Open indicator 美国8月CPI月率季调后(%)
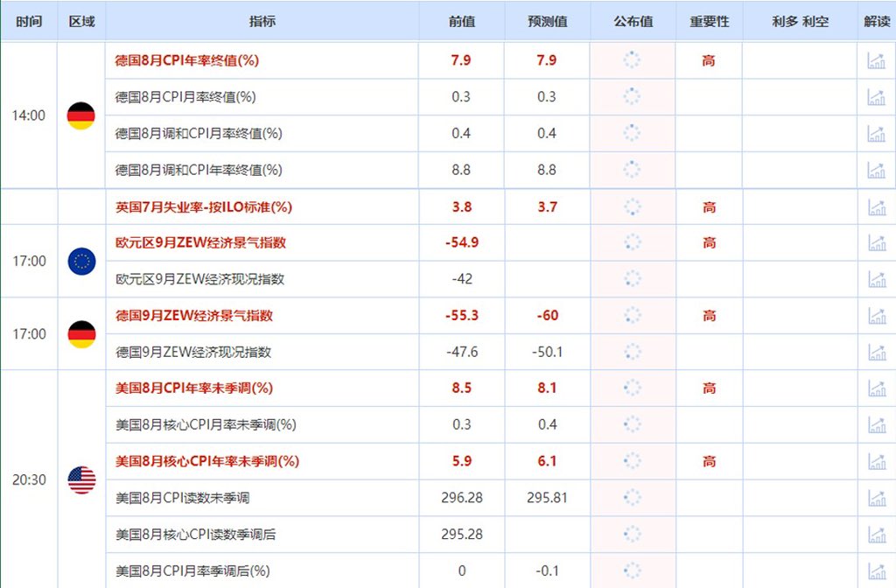The height and width of the screenshot is (588, 896). pyautogui.click(x=192, y=570)
